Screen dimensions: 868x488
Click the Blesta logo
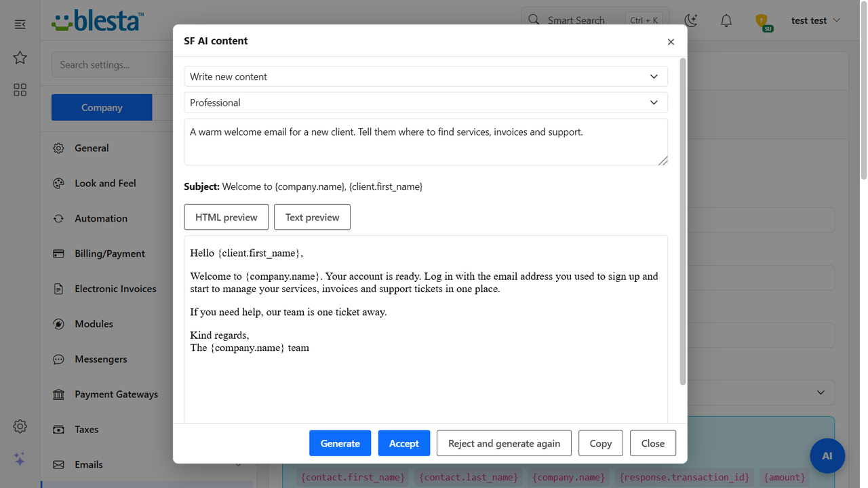coord(98,20)
